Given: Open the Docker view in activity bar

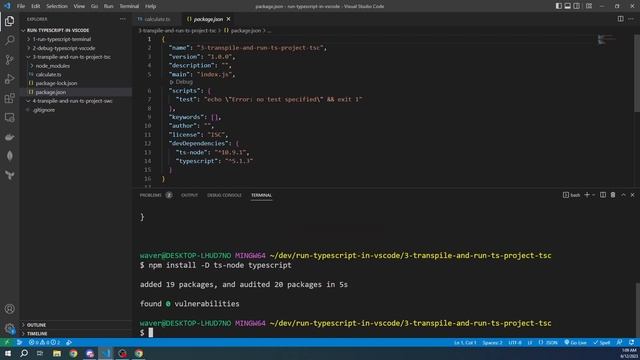Looking at the screenshot, I should coord(9,137).
